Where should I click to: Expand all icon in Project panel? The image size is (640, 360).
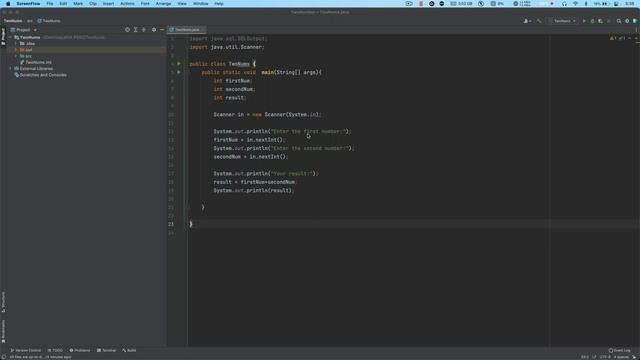(136, 30)
